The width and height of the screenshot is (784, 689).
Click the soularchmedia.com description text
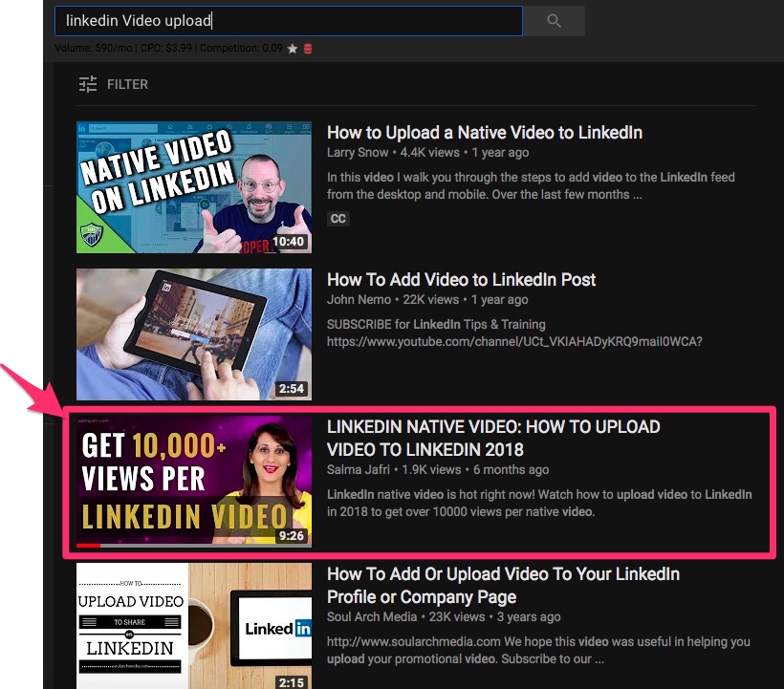(538, 650)
